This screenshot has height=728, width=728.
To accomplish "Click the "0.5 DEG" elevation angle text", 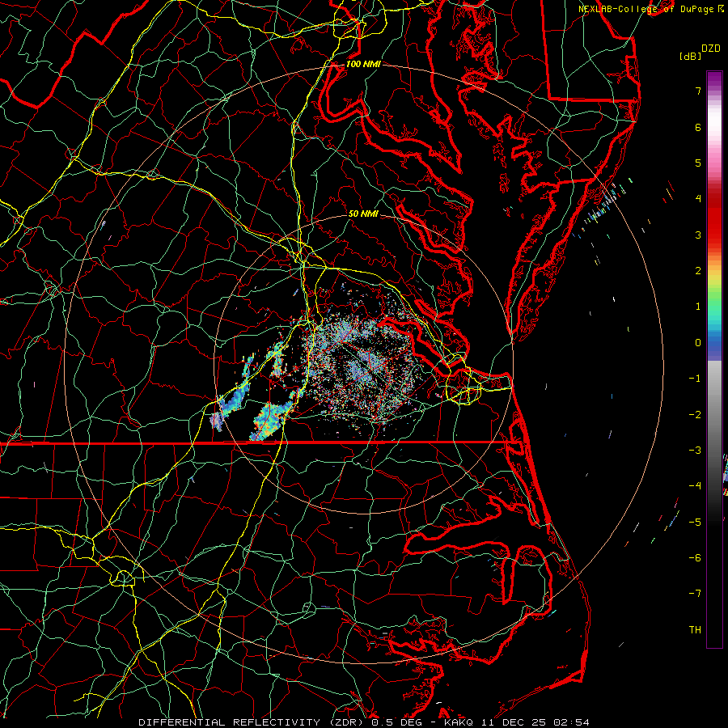I will point(396,722).
